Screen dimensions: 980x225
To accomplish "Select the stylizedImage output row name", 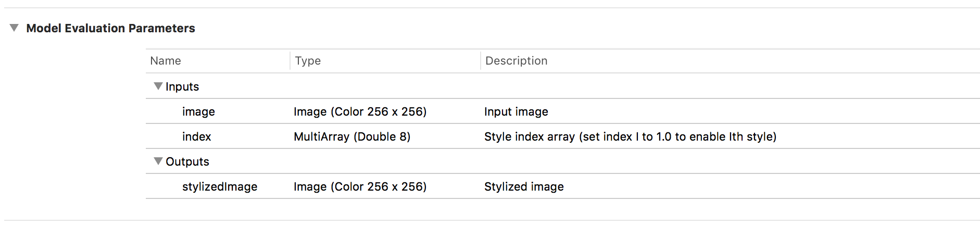I will point(220,186).
